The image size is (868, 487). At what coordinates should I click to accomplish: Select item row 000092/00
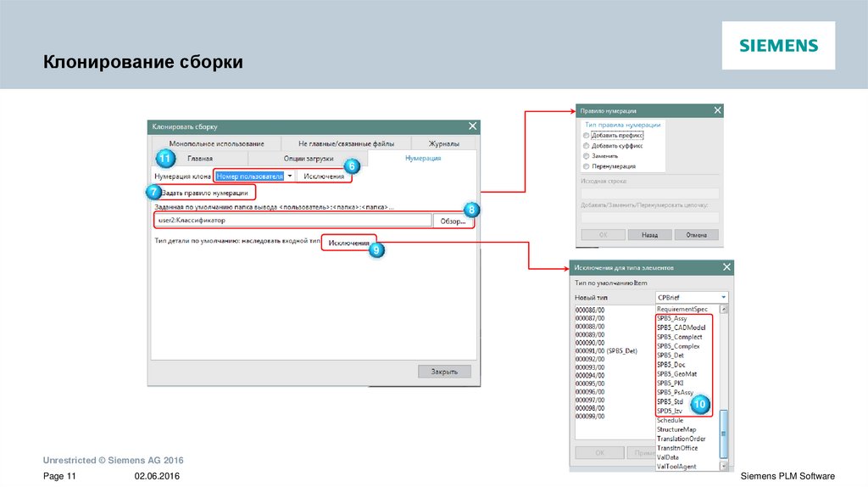pyautogui.click(x=590, y=359)
